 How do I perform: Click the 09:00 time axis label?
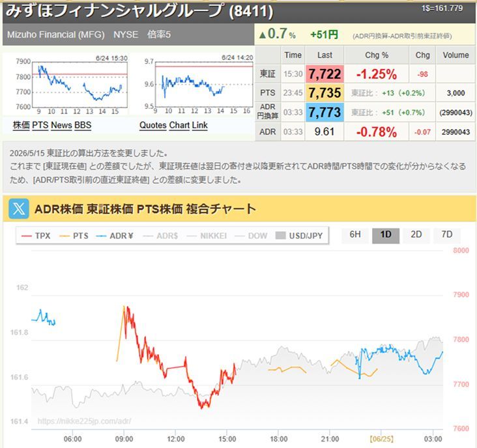pyautogui.click(x=124, y=439)
